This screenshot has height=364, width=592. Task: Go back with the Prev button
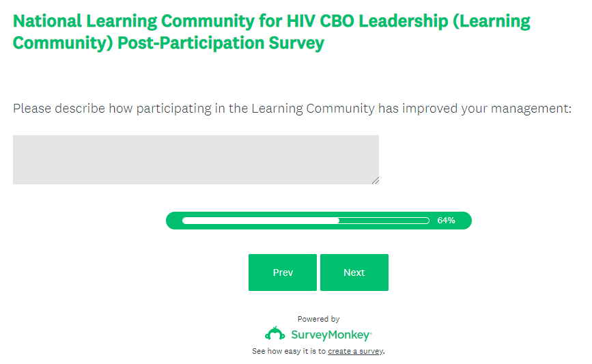coord(283,272)
